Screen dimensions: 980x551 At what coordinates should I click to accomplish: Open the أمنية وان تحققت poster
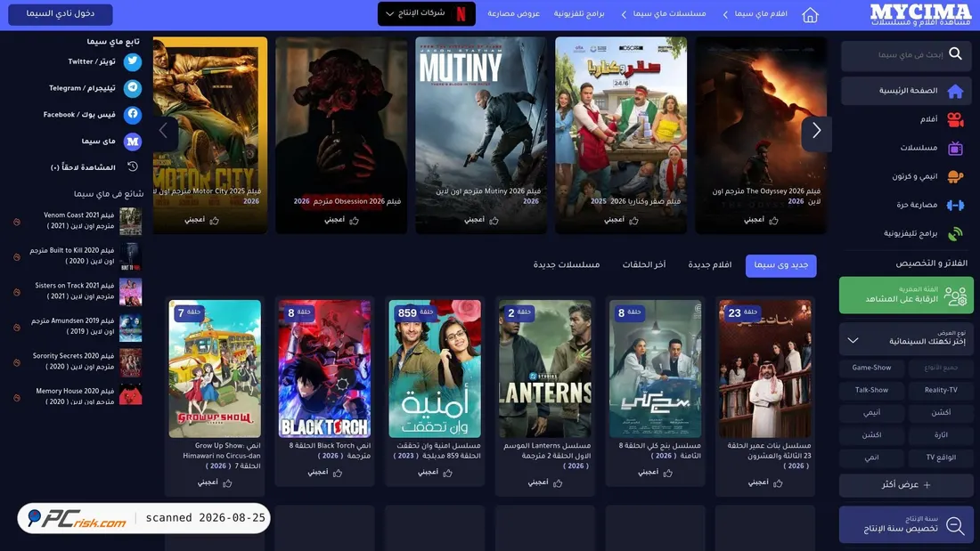435,369
